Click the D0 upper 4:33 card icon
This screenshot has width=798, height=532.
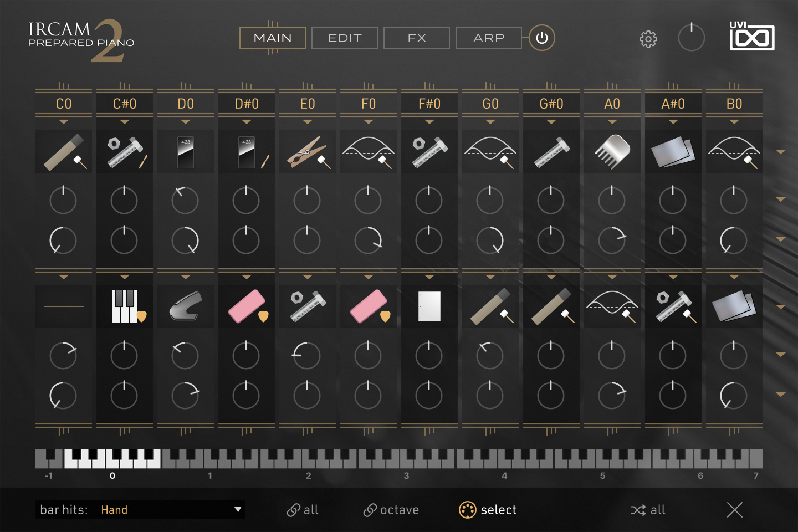pyautogui.click(x=186, y=151)
